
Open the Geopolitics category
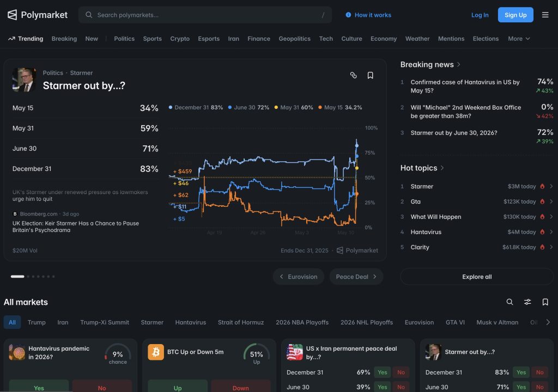pos(294,39)
